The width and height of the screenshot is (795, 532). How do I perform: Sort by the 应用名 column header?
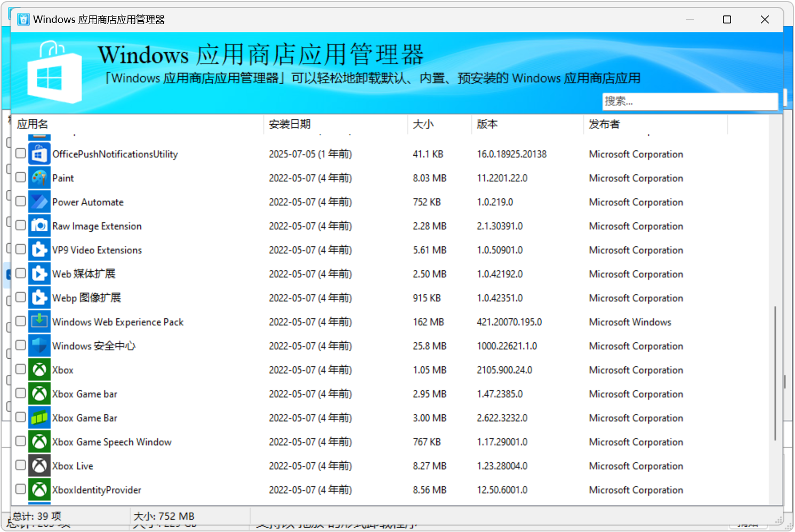click(x=138, y=124)
